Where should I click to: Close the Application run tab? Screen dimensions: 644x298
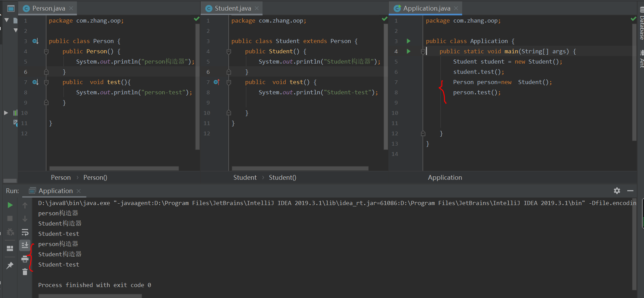[79, 191]
